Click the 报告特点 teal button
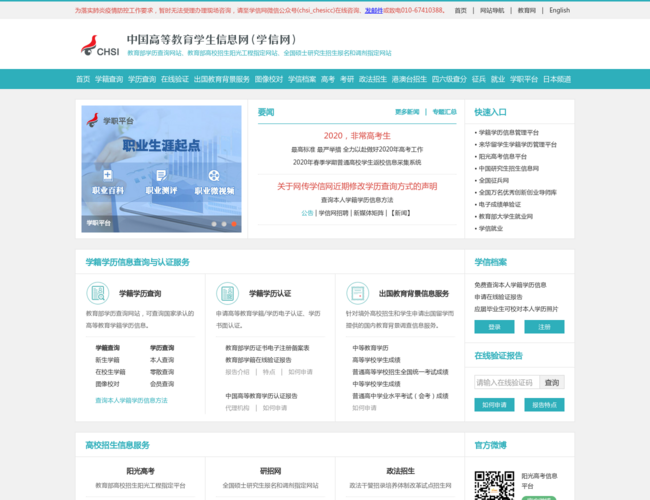 [544, 405]
